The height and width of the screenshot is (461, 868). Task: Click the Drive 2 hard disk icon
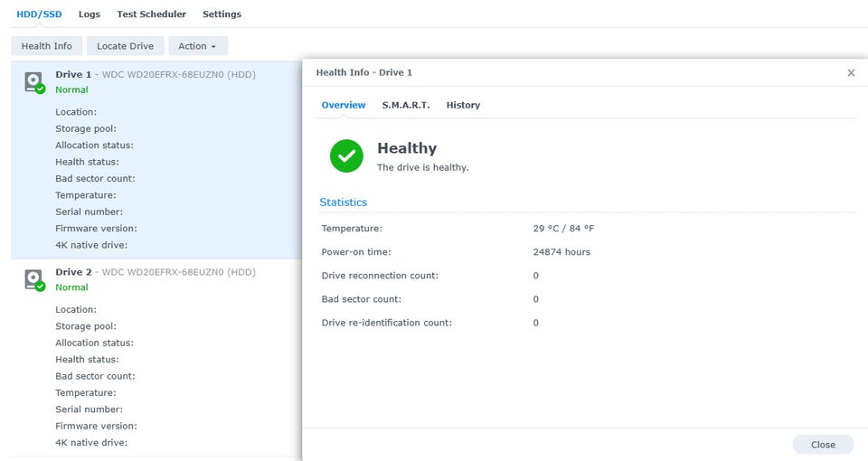pyautogui.click(x=35, y=279)
